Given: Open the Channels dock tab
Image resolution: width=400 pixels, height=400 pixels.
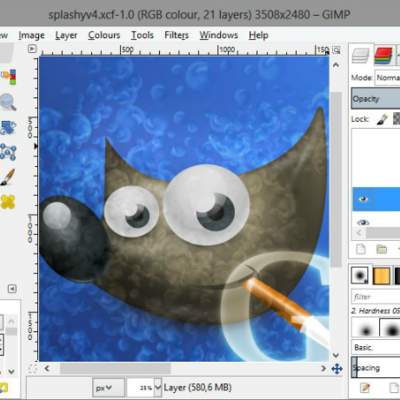Looking at the screenshot, I should coord(383,55).
